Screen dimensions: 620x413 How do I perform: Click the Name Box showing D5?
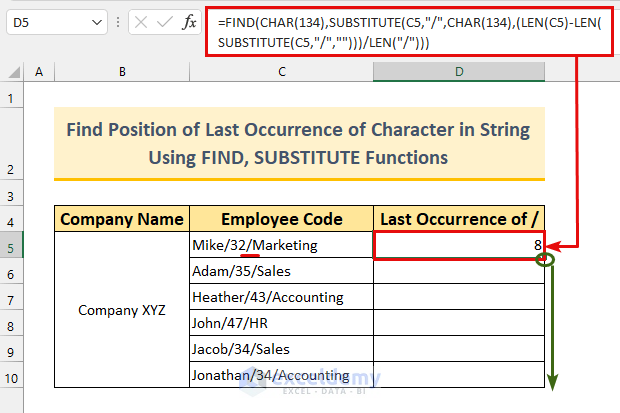[57, 22]
